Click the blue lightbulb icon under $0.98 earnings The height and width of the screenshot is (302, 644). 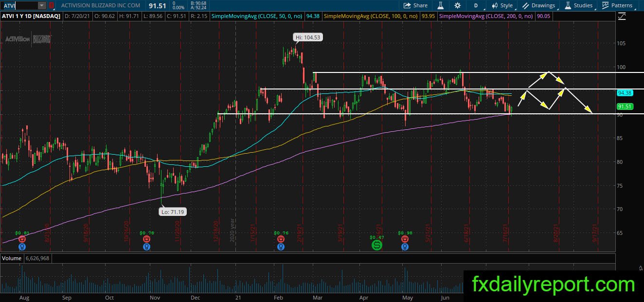pos(405,247)
